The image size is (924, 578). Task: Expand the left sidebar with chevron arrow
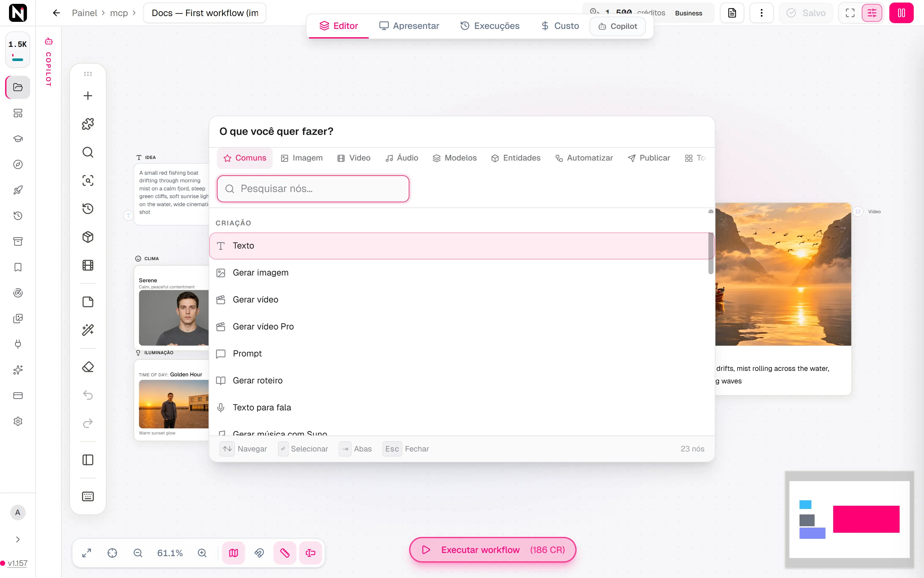(18, 539)
